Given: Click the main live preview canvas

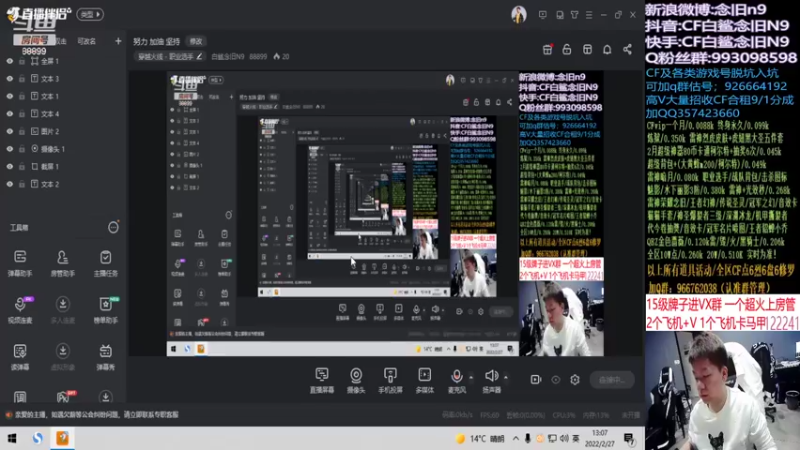Looking at the screenshot, I should (x=385, y=213).
